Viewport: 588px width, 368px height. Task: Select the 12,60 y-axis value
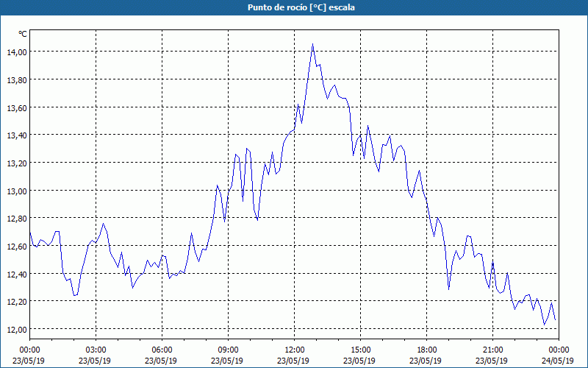(17, 247)
